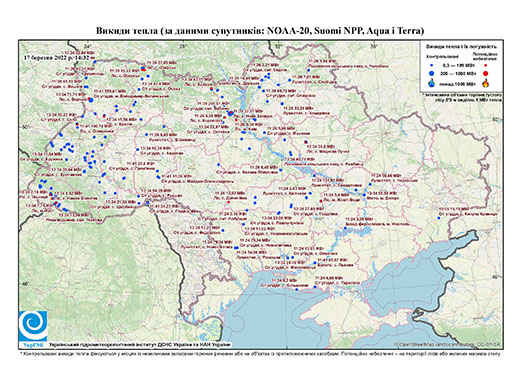Screen dimensions: 520x368
Task: Select the large red circle legend symbol
Action: coord(486,73)
